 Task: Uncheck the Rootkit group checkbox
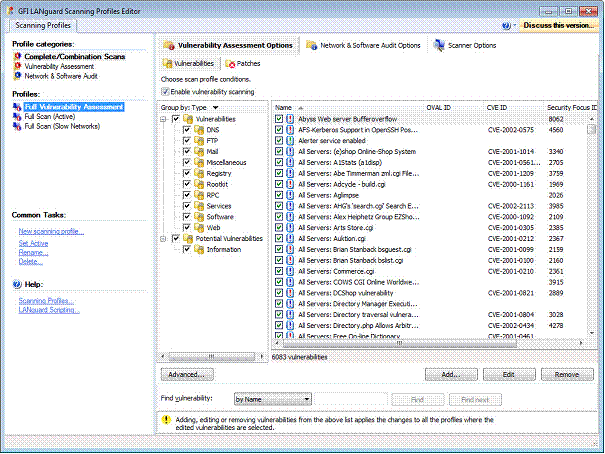point(187,184)
